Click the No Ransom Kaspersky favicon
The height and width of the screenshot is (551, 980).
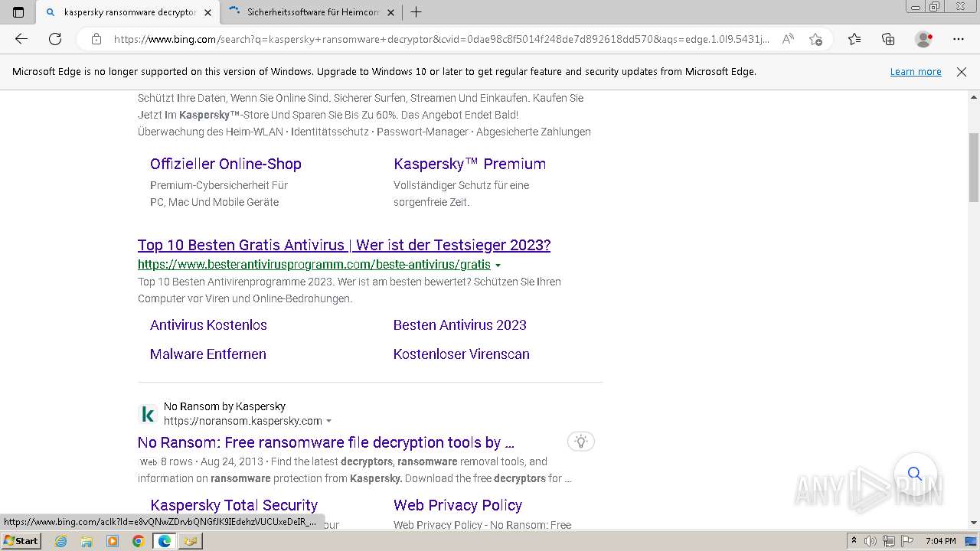point(148,414)
